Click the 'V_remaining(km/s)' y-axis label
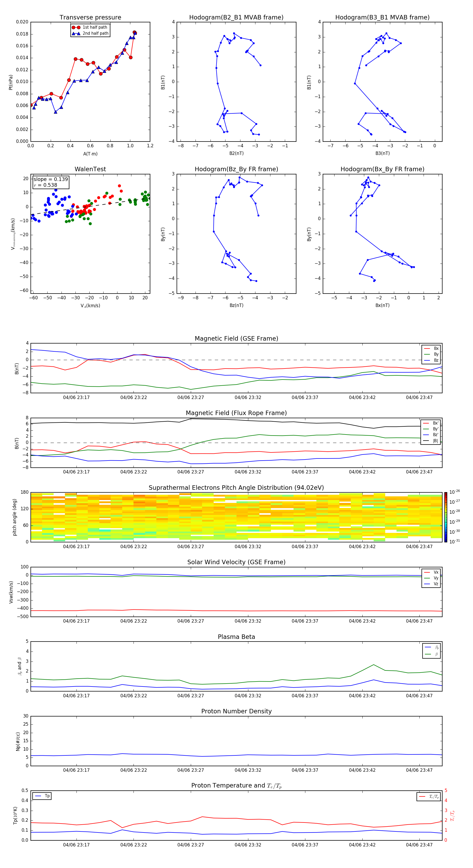 click(x=13, y=234)
